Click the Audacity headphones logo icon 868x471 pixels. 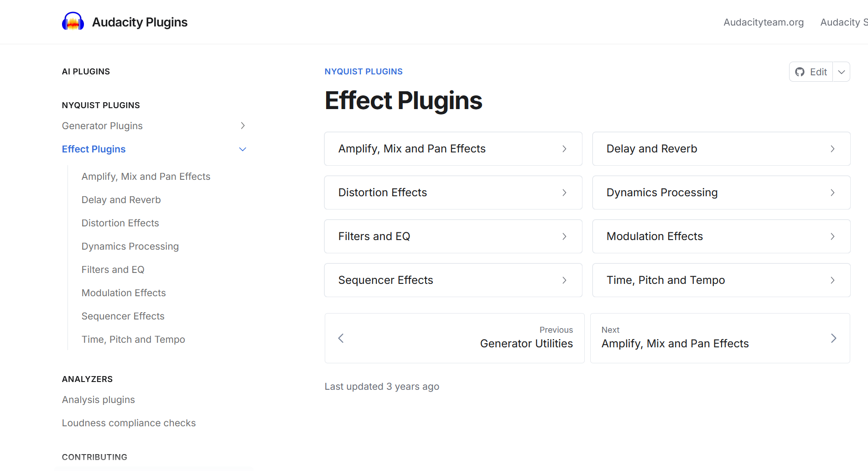point(73,21)
